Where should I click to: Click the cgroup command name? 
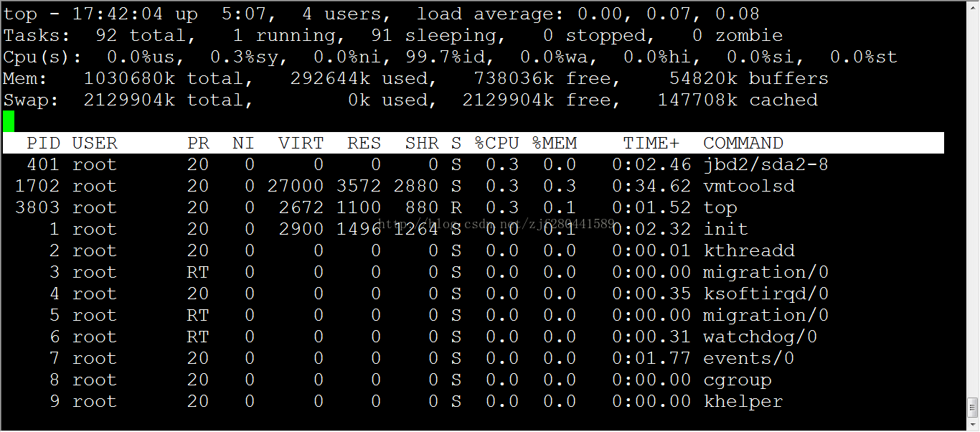tap(738, 380)
